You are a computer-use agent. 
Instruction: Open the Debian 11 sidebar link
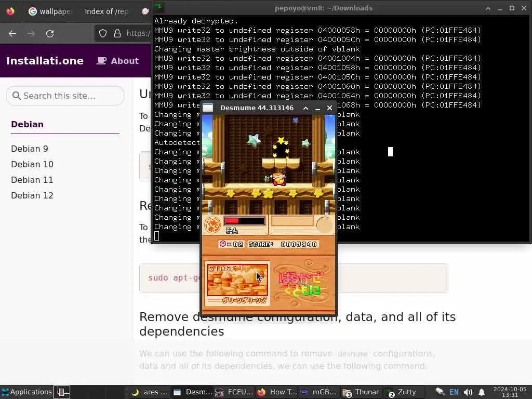[x=32, y=180]
